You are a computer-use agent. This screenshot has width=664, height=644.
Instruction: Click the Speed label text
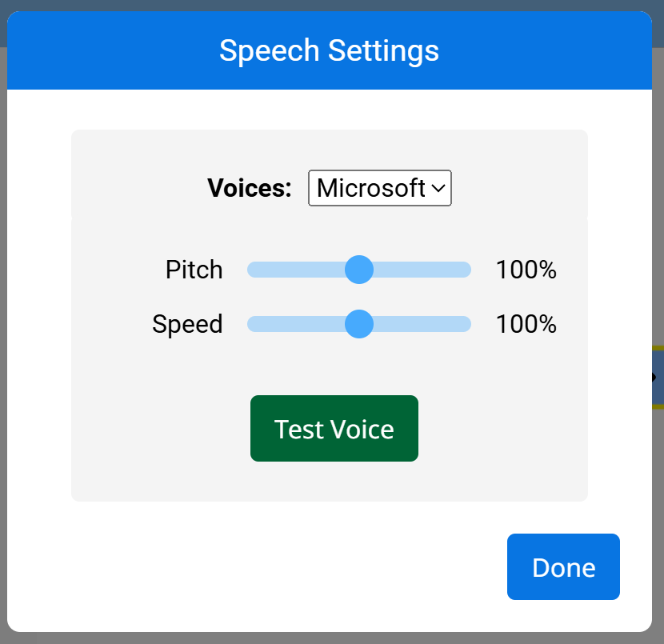pyautogui.click(x=187, y=324)
